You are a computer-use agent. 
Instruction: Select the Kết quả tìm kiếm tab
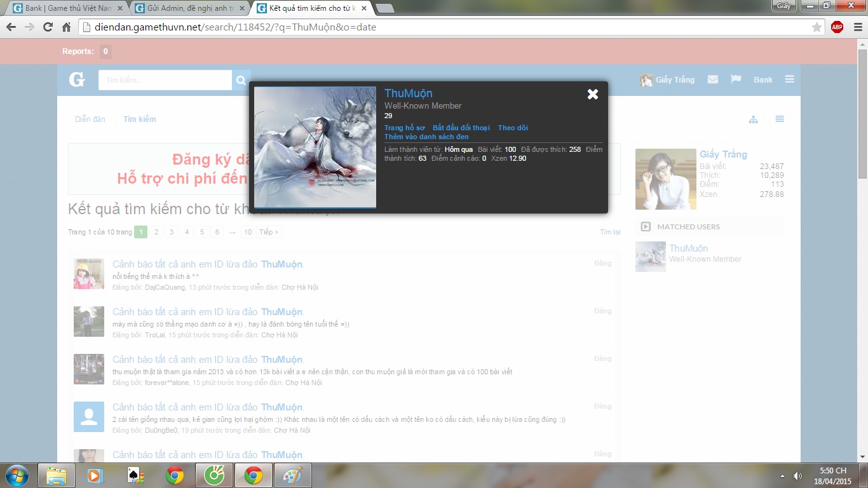click(x=311, y=8)
